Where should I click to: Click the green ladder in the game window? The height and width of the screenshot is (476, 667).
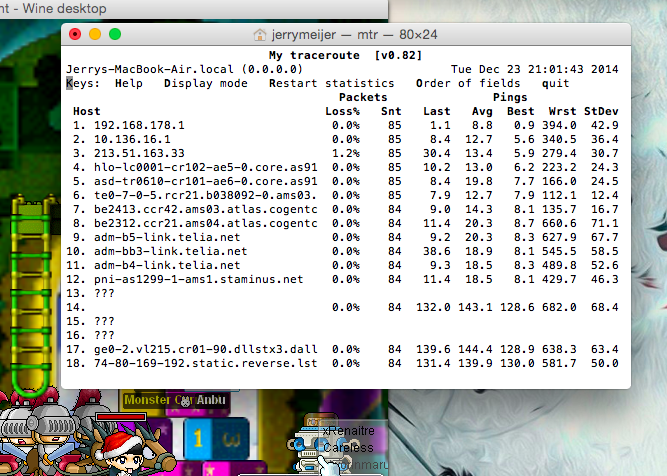[x=31, y=294]
